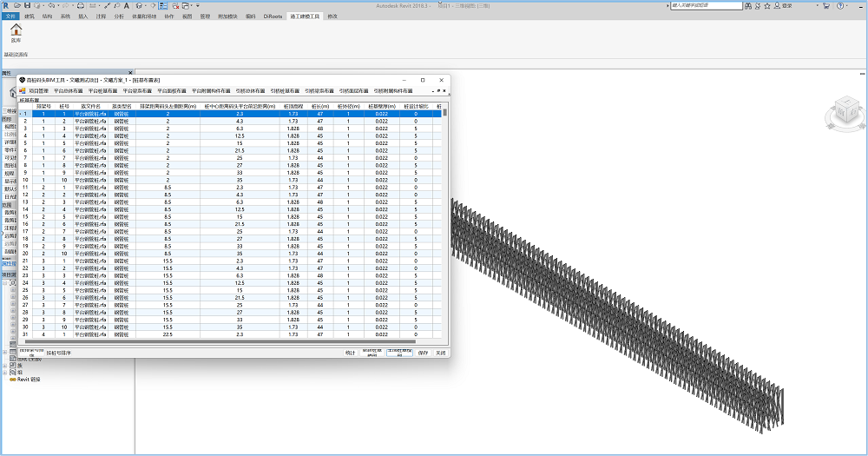Viewport: 868px width, 456px height.
Task: Click the 统计 (Statistics) button in dialog
Action: pos(350,353)
